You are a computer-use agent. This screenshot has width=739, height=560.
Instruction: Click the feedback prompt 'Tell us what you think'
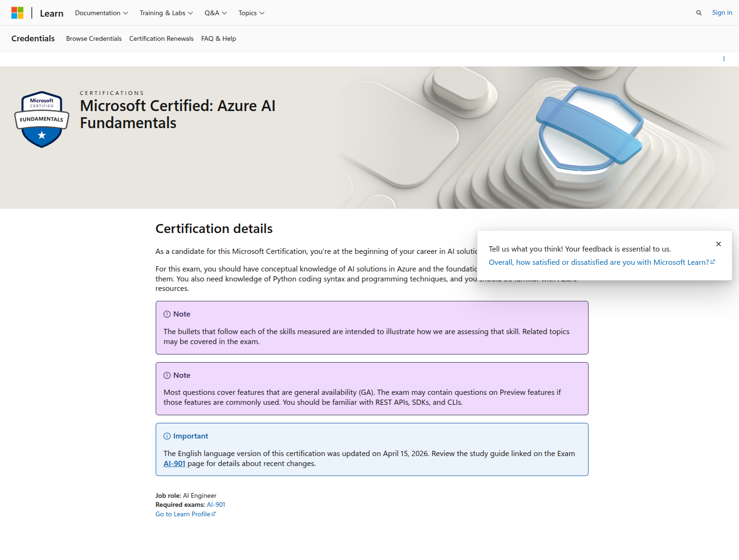pyautogui.click(x=580, y=249)
